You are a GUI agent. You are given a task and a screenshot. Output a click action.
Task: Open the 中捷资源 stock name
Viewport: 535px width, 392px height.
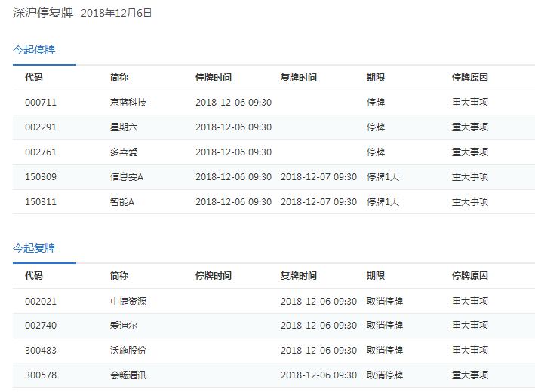click(x=128, y=302)
